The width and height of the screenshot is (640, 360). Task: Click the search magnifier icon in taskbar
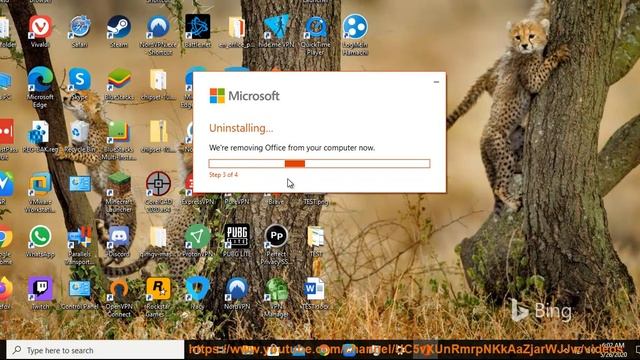coord(17,350)
